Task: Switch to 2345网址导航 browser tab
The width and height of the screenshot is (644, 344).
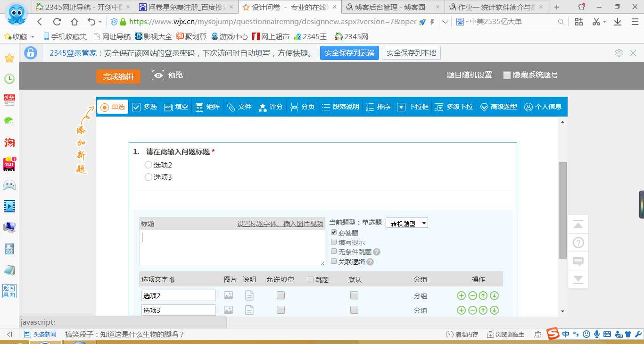Action: 84,7
